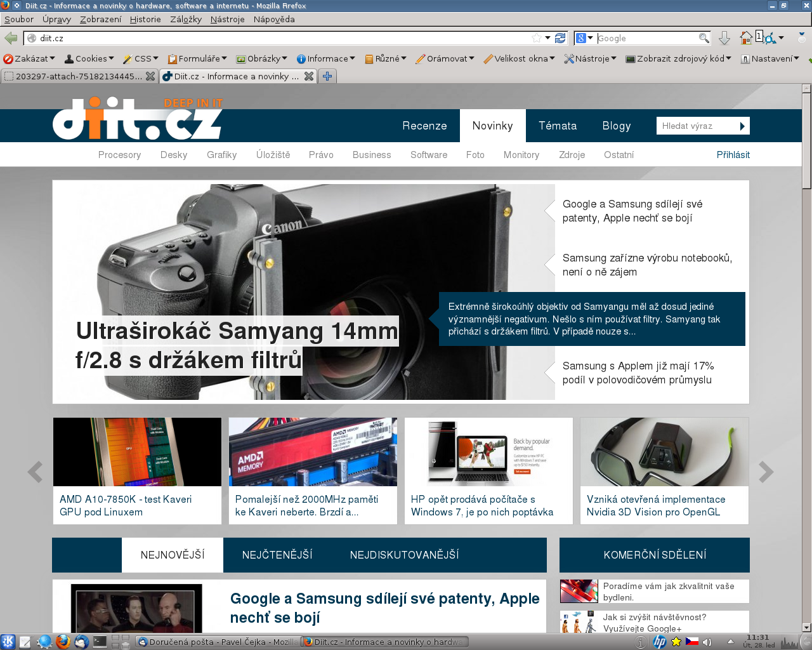Submit site search with the arrow button
This screenshot has width=812, height=650.
coord(742,126)
